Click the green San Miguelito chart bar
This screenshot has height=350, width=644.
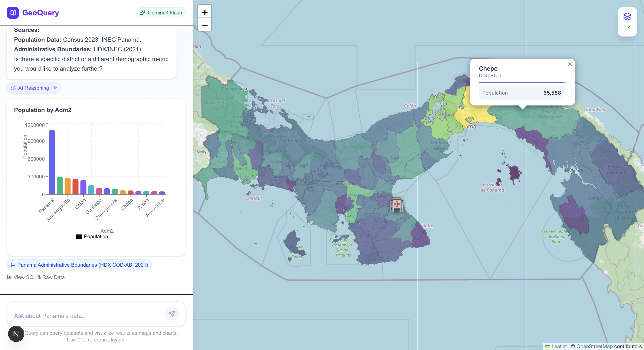[x=59, y=185]
